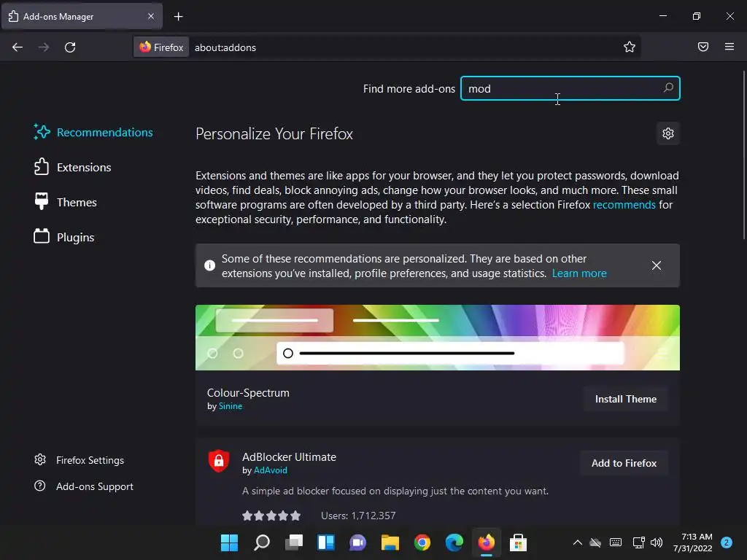Click 'Users: 1,712,357' text
747x560 pixels.
pos(358,516)
